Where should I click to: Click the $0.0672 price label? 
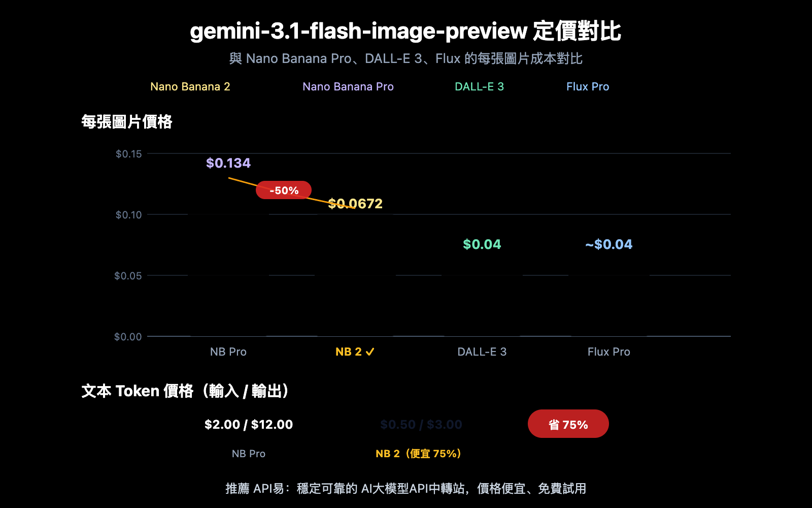coord(355,203)
